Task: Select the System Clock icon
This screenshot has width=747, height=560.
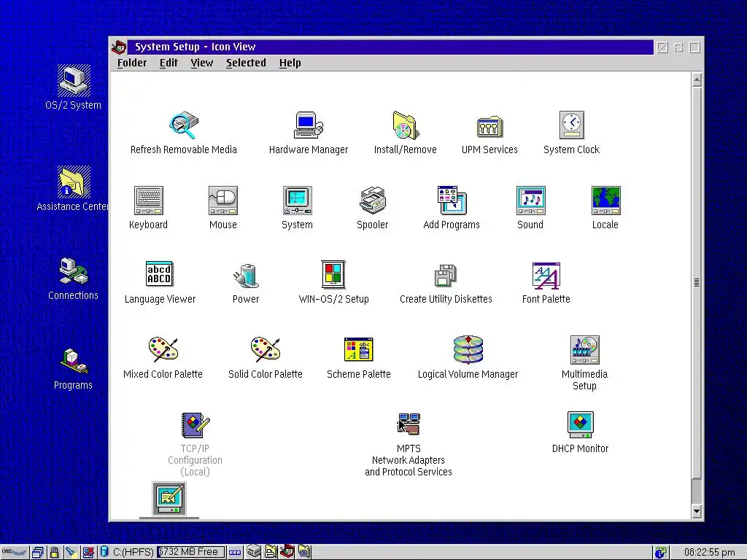Action: pyautogui.click(x=571, y=125)
